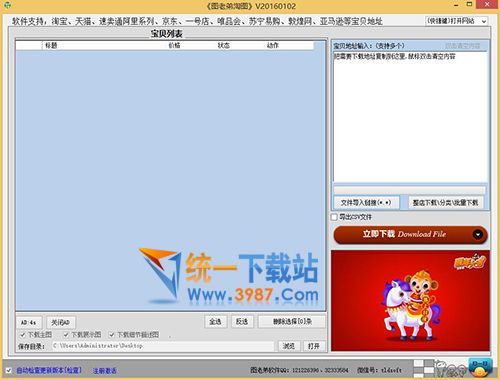Open the 打开网站 shortcut dropdown

point(456,21)
